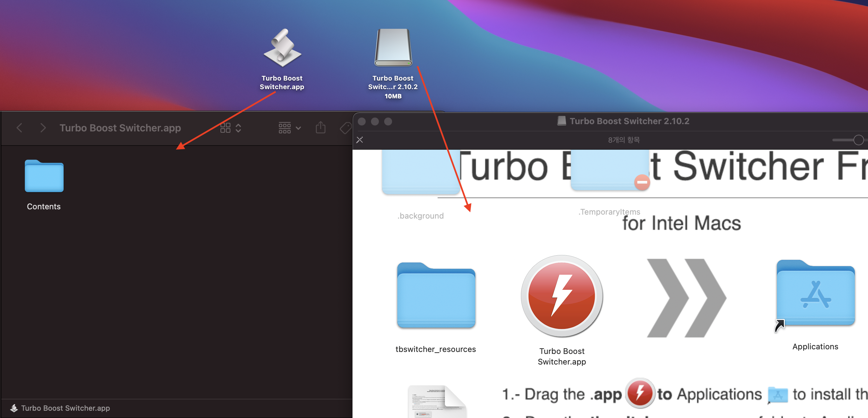Go forward in Finder window
Viewport: 868px width, 418px height.
click(43, 128)
